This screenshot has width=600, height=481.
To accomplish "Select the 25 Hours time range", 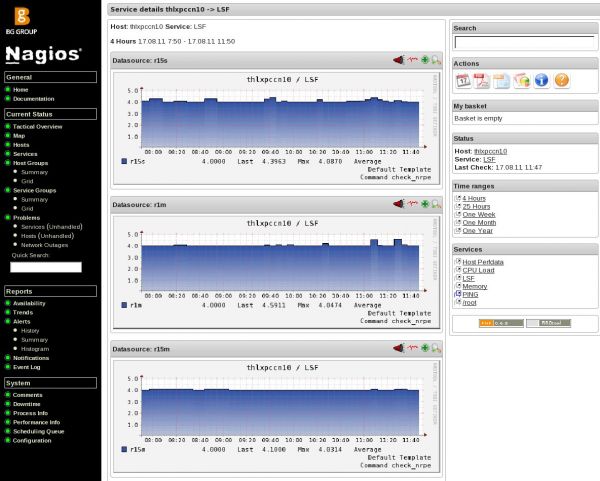I will [x=476, y=206].
